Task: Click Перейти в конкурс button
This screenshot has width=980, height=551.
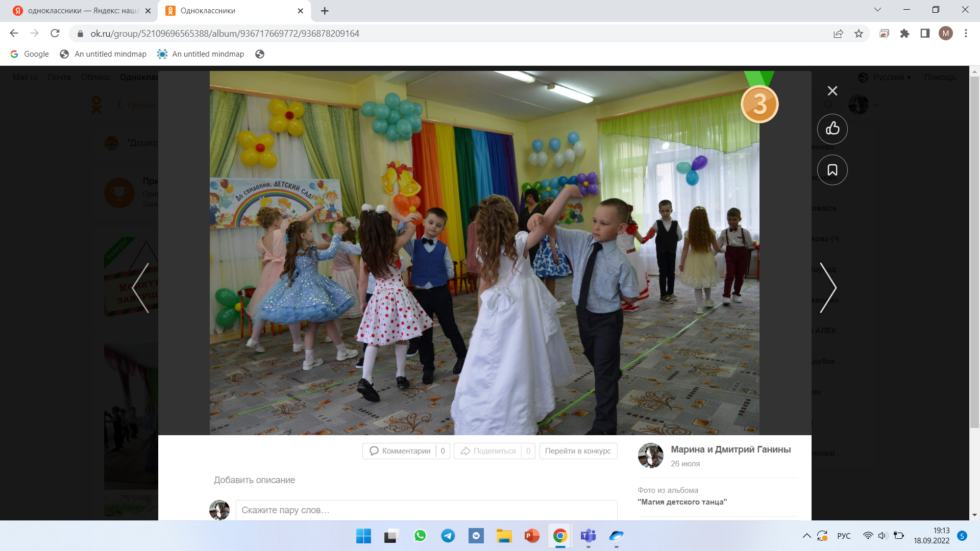Action: click(578, 451)
